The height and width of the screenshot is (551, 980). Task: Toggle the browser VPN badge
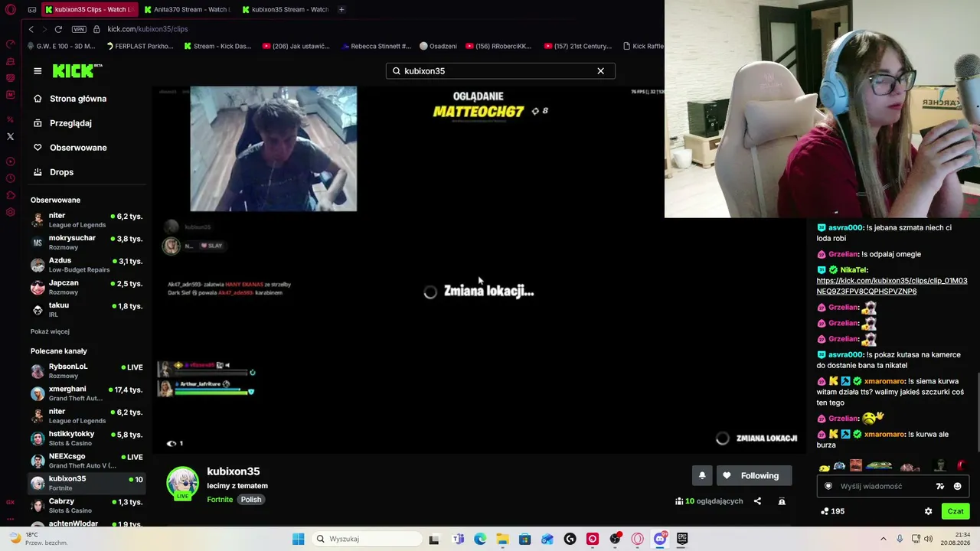[79, 29]
